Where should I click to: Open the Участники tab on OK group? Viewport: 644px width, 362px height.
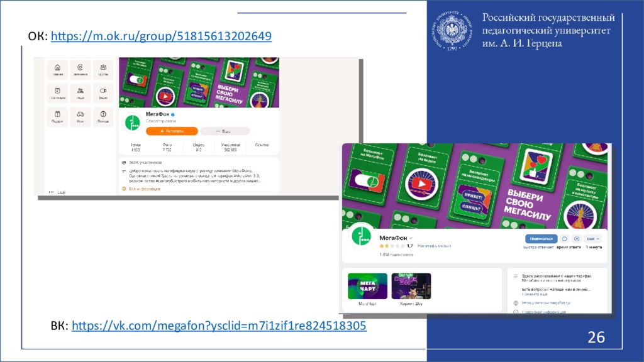coord(230,147)
